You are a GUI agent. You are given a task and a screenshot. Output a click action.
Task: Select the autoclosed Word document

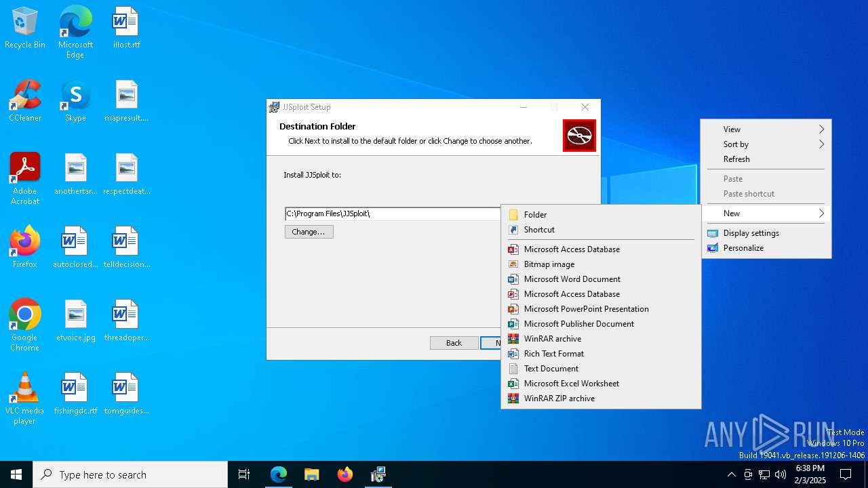(x=75, y=248)
